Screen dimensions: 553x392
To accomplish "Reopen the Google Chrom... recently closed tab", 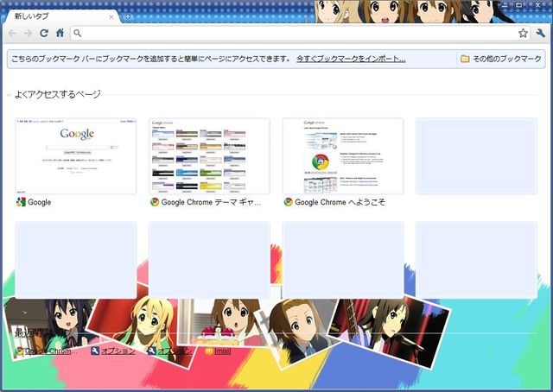I will tap(50, 351).
